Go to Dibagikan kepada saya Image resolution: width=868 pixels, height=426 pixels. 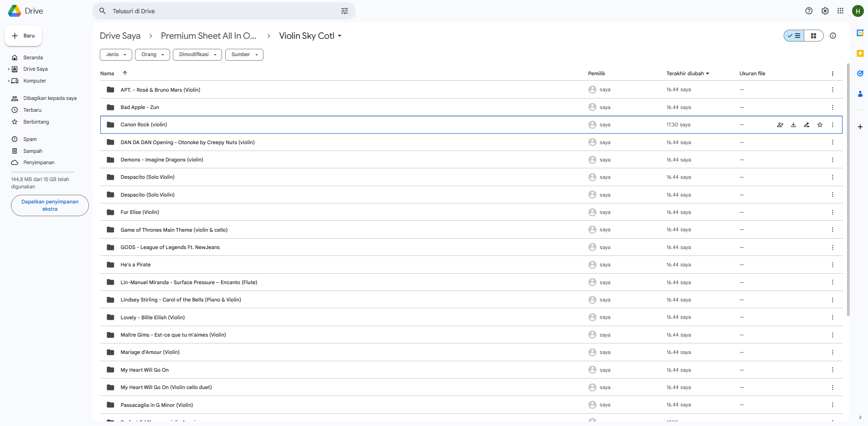[x=50, y=98]
